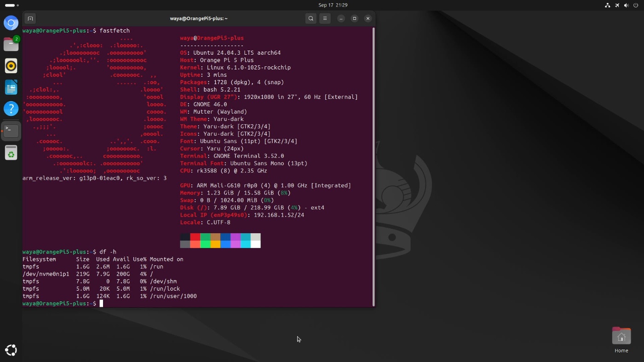Image resolution: width=644 pixels, height=362 pixels.
Task: Click the airplane mode icon in the top bar
Action: click(617, 5)
